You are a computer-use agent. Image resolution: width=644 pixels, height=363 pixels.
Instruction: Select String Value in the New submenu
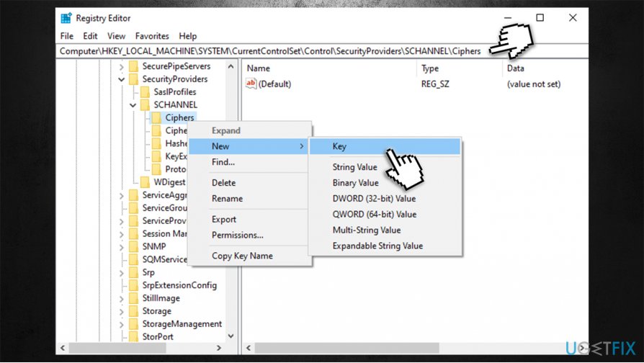tap(385, 167)
